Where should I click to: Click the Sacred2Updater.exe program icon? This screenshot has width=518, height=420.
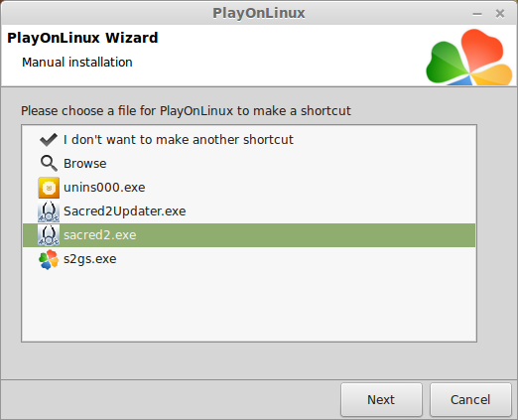[49, 211]
